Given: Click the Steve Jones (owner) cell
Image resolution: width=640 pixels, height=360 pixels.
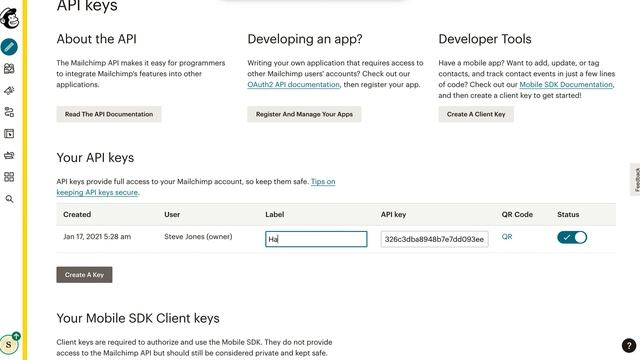Looking at the screenshot, I should [x=198, y=237].
